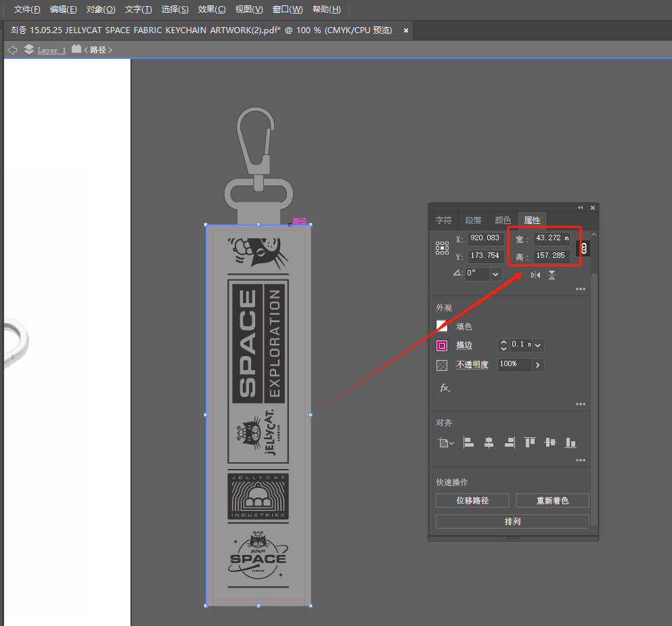672x626 pixels.
Task: Open the 编辑(E) menu
Action: tap(64, 9)
